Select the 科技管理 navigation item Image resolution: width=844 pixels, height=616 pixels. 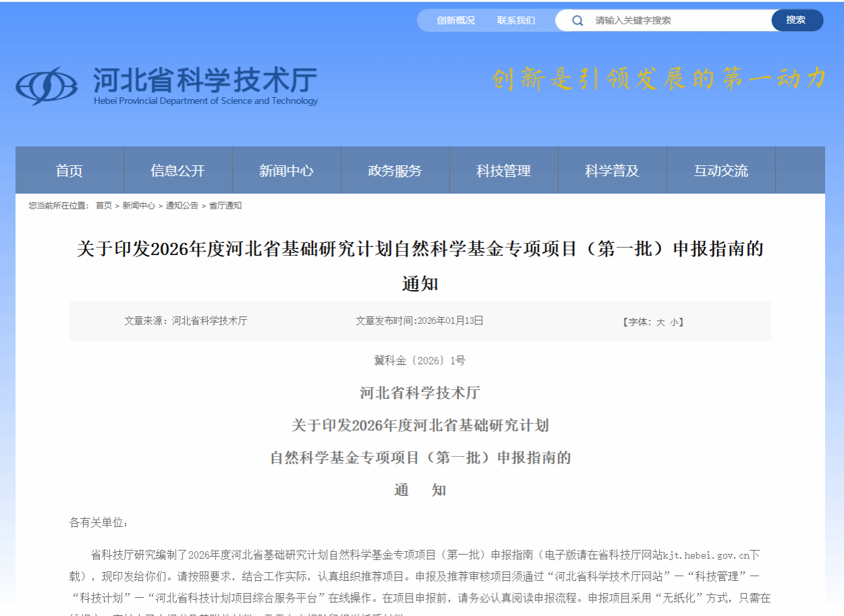(504, 171)
